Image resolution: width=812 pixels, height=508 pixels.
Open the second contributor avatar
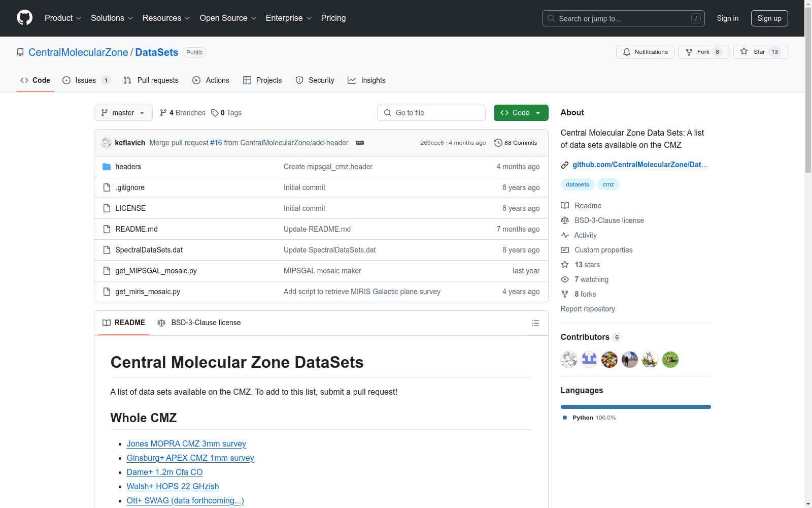click(x=589, y=360)
